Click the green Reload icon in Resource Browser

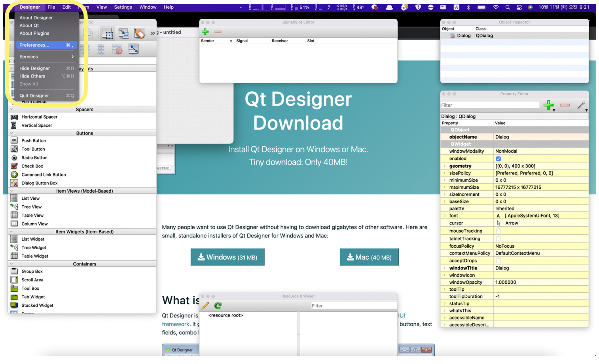coord(218,306)
